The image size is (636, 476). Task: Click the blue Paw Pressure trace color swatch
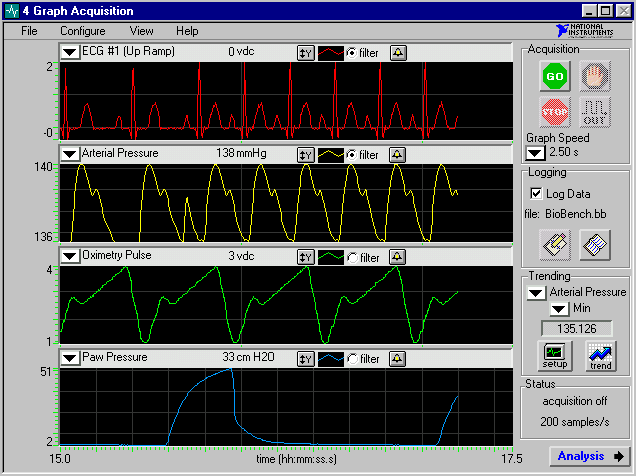click(331, 359)
